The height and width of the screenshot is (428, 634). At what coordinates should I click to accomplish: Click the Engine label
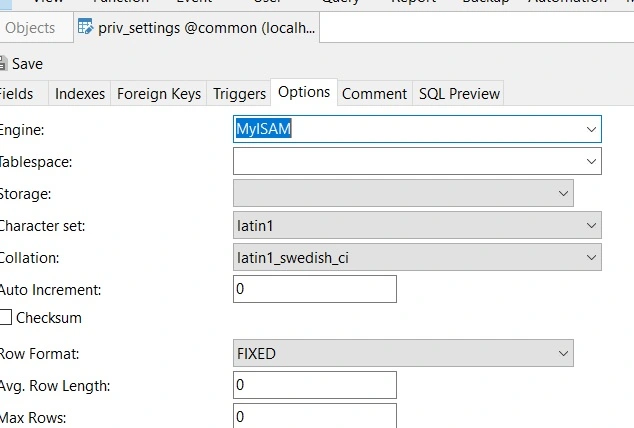22,130
